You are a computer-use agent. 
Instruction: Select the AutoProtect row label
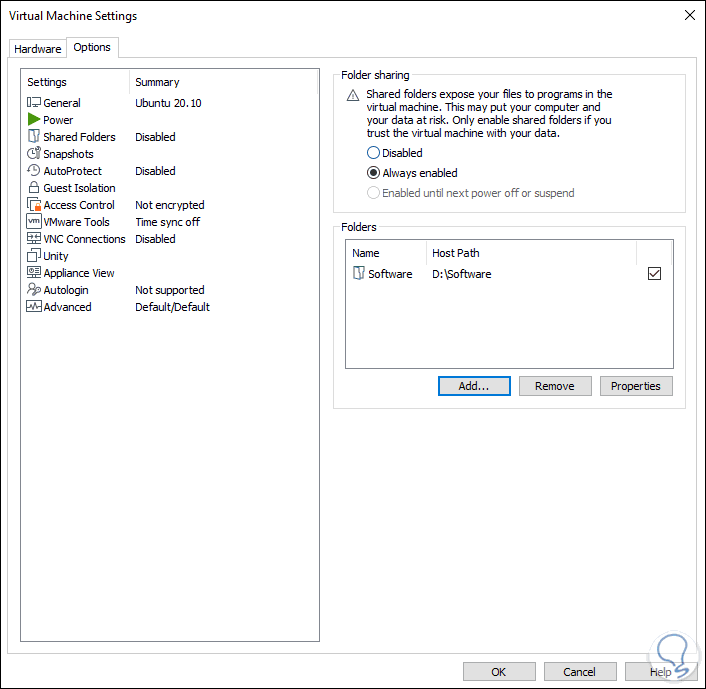[72, 171]
